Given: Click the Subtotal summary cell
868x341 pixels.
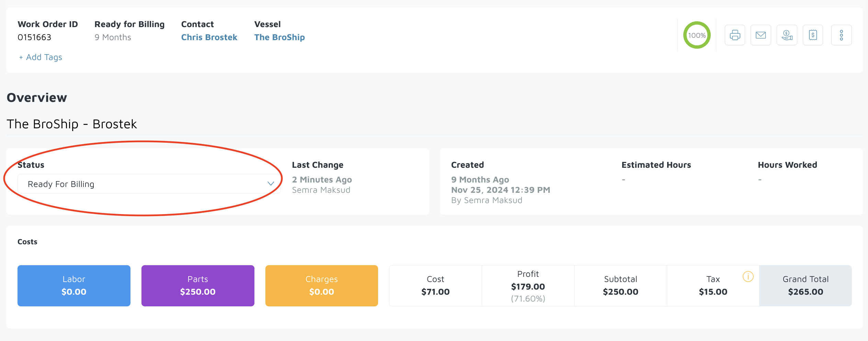Looking at the screenshot, I should [x=620, y=285].
